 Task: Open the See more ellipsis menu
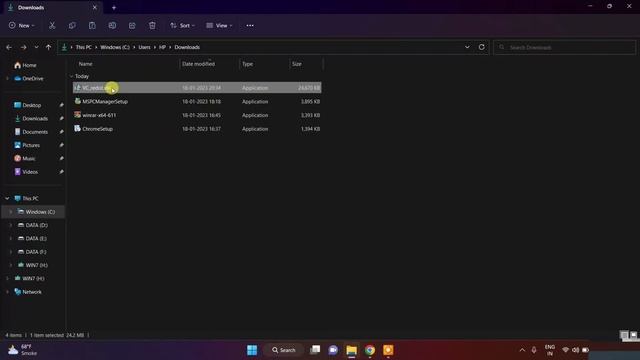click(250, 25)
